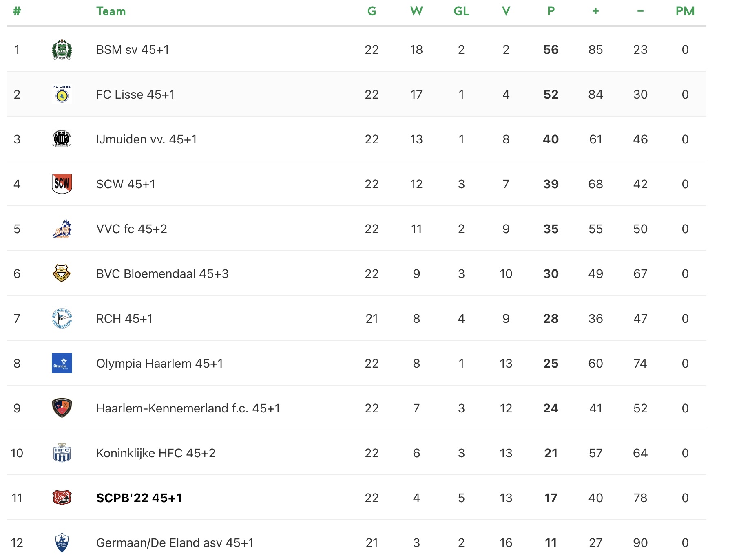Select the FC Lisse 45+1 highlighted row
The height and width of the screenshot is (560, 730).
(356, 94)
